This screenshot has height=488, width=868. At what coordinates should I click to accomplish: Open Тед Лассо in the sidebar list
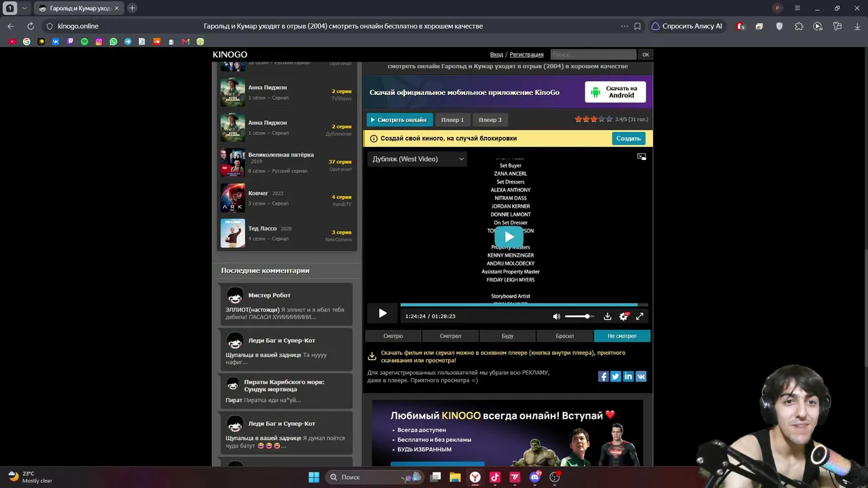pos(262,228)
